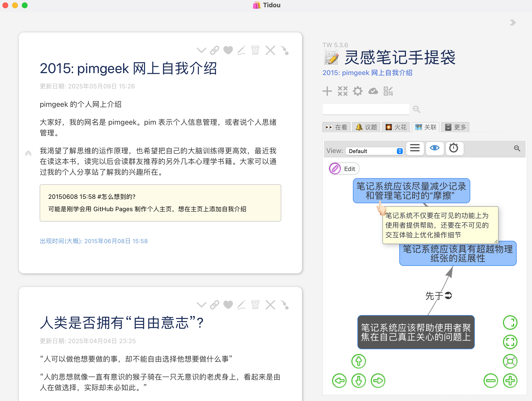
Task: Open more actions chevron on pimgeek tiddler
Action: coord(201,50)
